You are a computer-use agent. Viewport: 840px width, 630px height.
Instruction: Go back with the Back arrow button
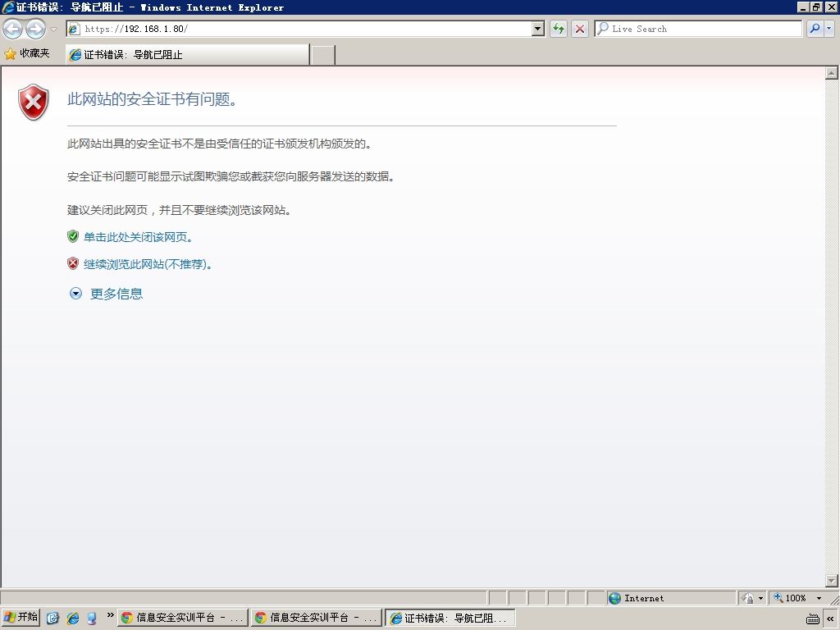click(x=13, y=29)
